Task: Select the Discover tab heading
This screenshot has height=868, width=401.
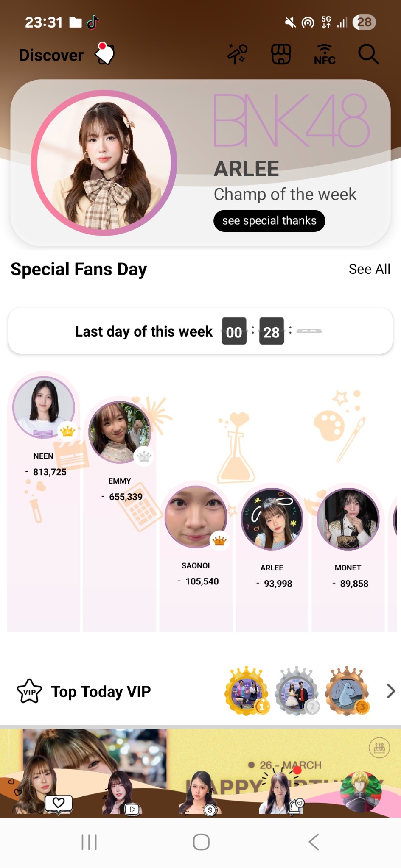Action: tap(51, 55)
